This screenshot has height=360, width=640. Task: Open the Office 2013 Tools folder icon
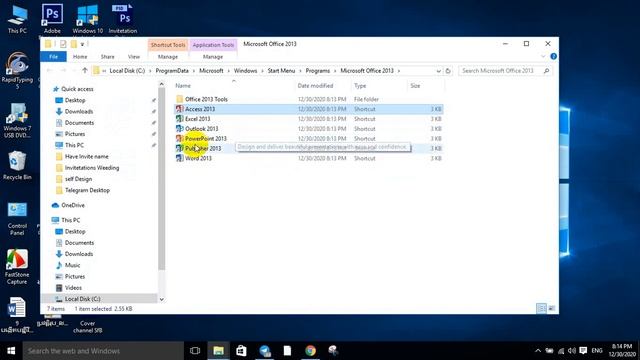[179, 99]
